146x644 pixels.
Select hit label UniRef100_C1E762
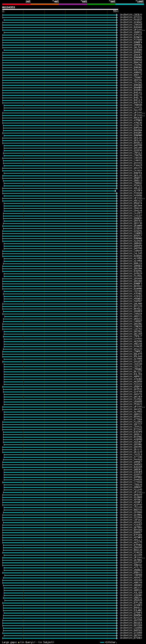131,329
